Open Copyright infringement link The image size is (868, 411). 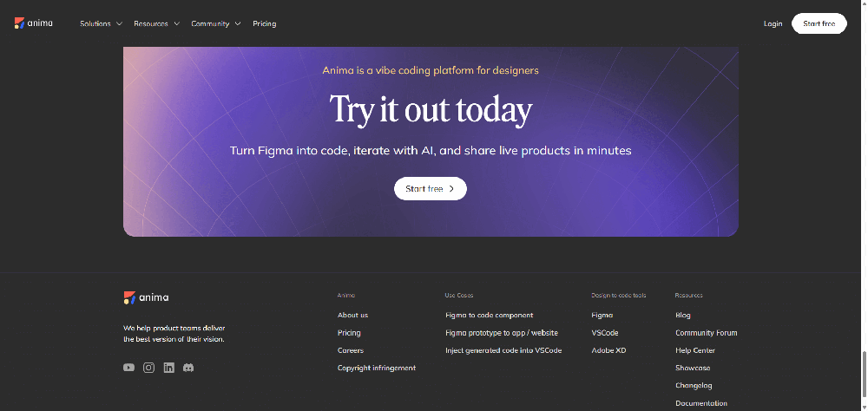(x=377, y=368)
